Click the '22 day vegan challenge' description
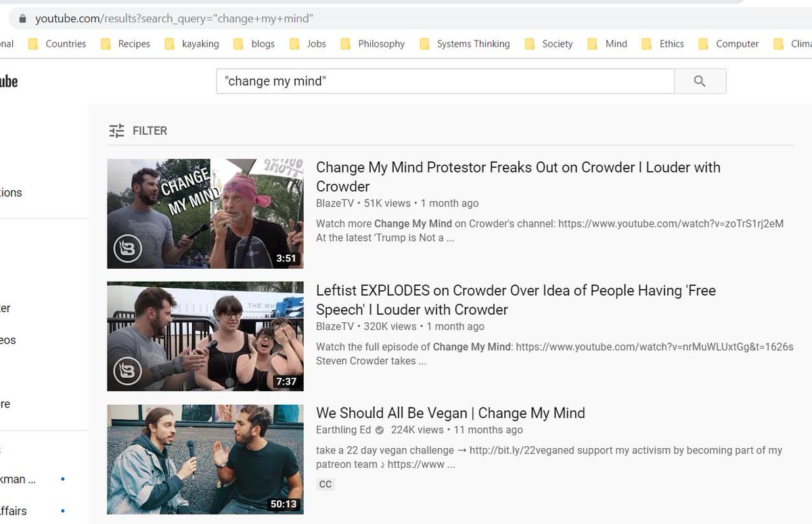Image resolution: width=812 pixels, height=524 pixels. 549,457
